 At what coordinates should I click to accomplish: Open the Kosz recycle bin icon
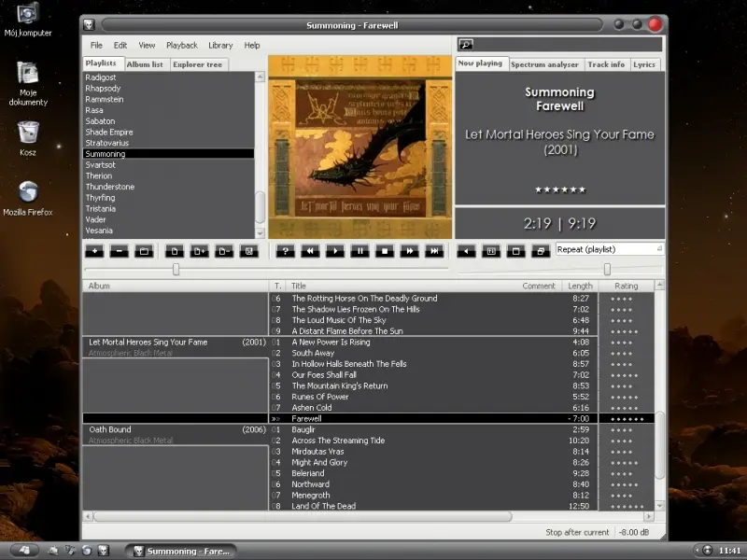[x=28, y=138]
